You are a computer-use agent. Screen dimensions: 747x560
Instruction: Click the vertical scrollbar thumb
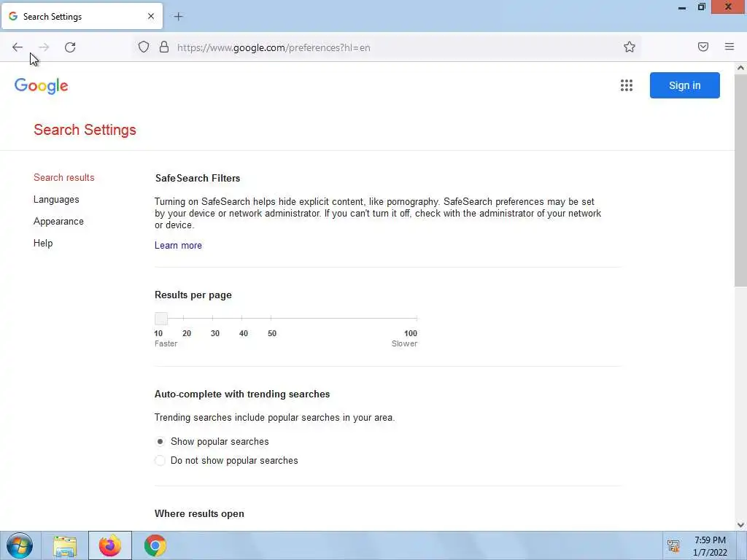pos(740,181)
